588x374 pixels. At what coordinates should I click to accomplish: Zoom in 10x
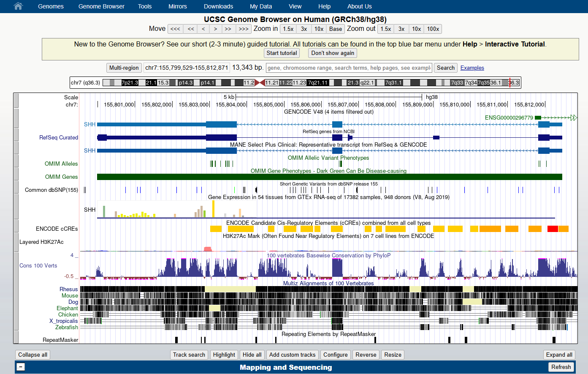click(319, 29)
